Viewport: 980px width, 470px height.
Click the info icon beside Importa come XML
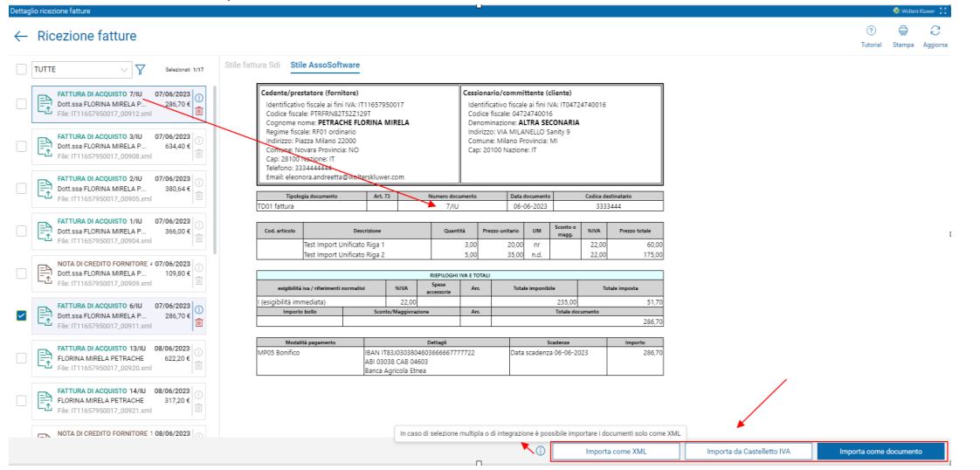coord(540,451)
